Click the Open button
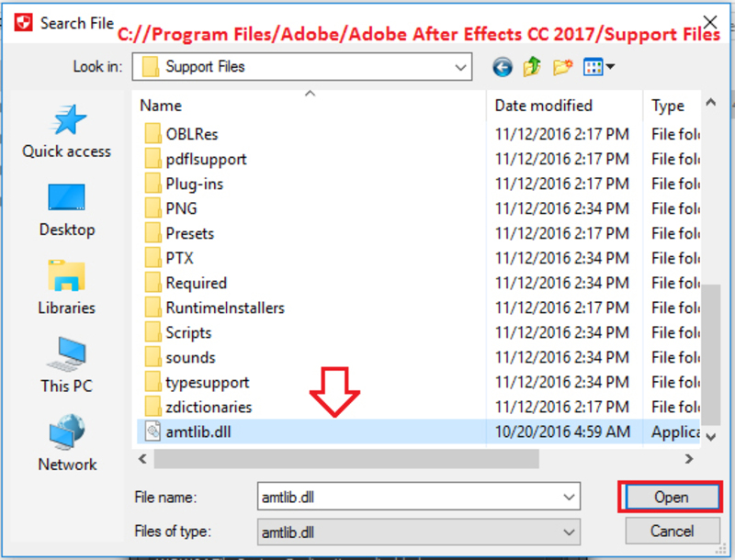The image size is (735, 560). pyautogui.click(x=672, y=497)
